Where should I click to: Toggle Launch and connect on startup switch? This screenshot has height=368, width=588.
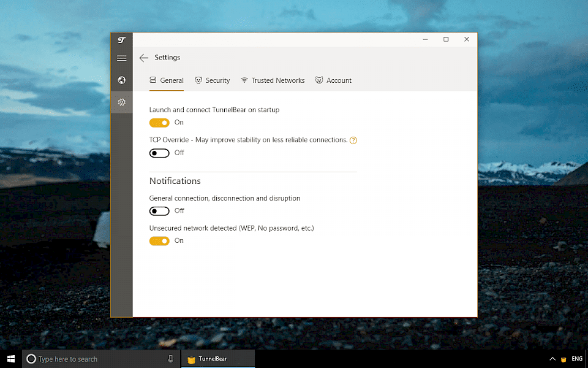click(159, 123)
